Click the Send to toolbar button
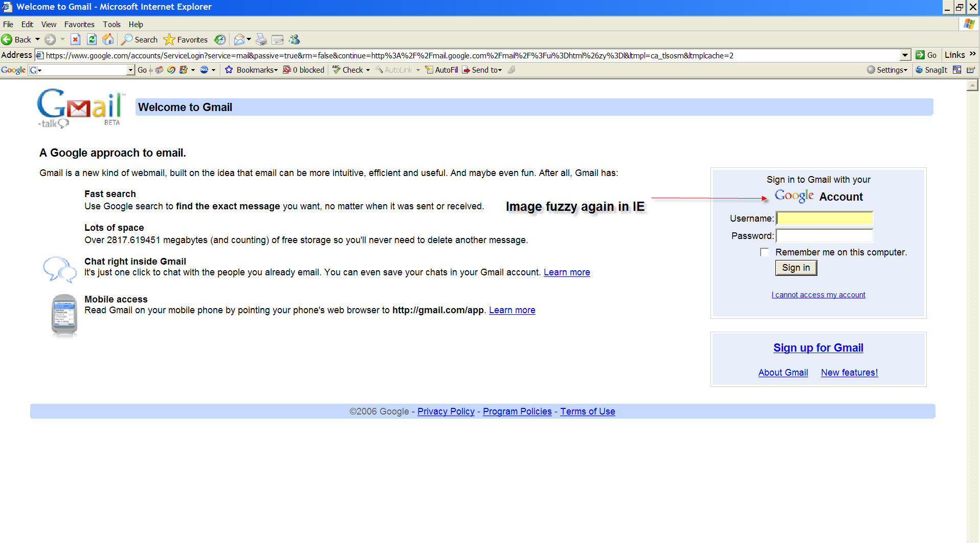This screenshot has width=980, height=543. [482, 70]
